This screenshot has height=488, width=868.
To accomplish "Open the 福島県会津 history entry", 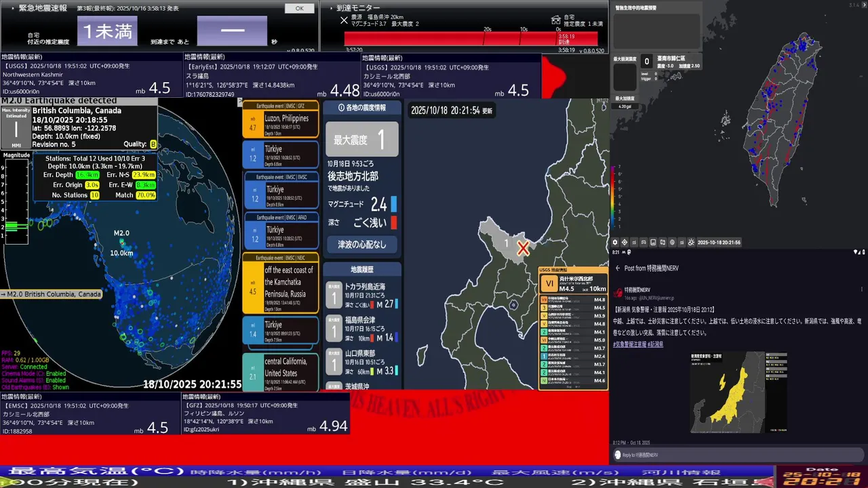I will [x=361, y=329].
